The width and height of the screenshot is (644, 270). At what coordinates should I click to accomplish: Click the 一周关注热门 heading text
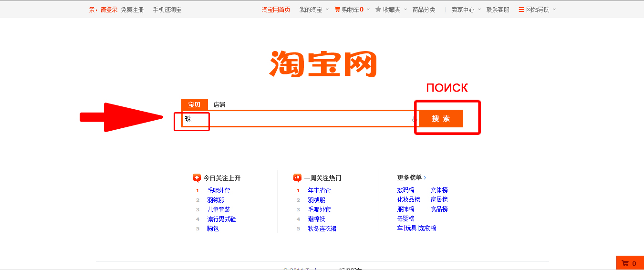323,178
